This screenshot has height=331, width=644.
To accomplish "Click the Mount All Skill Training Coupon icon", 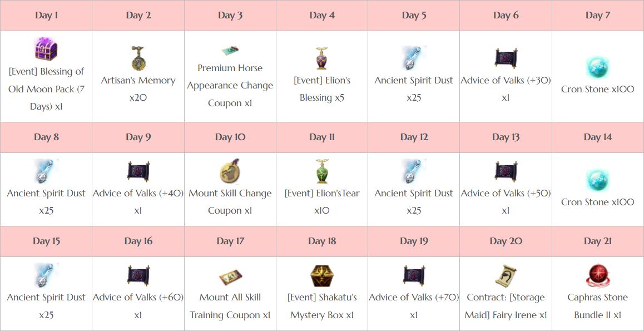I will point(230,278).
